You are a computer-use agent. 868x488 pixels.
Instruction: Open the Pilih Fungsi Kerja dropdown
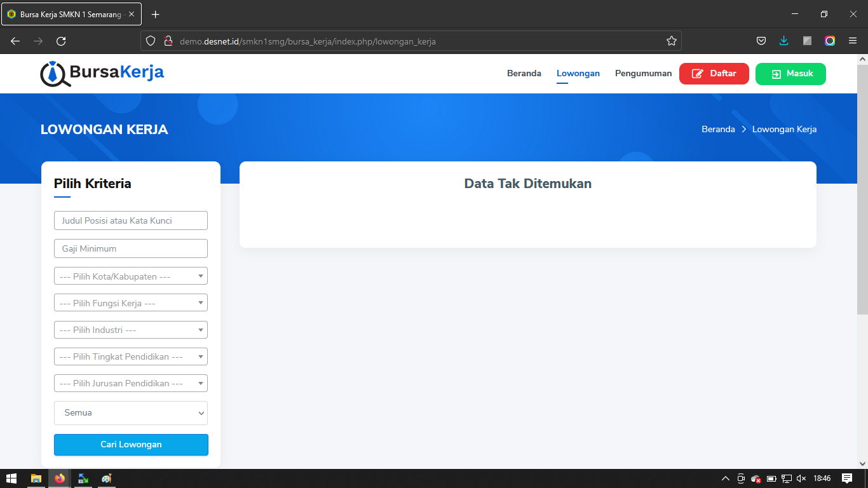[131, 303]
